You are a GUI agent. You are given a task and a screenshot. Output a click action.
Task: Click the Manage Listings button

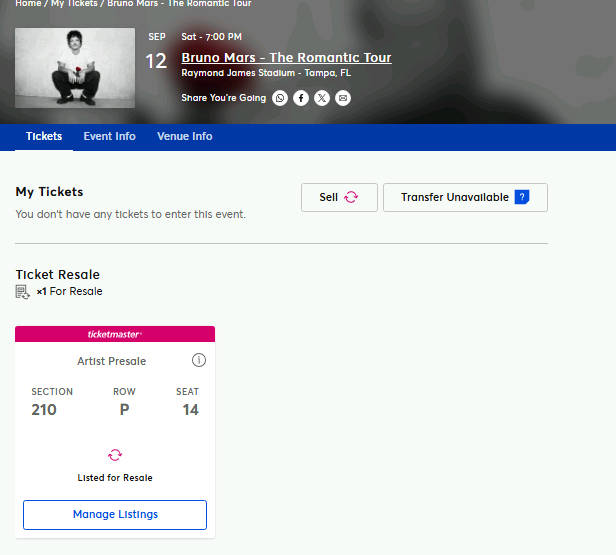(115, 515)
